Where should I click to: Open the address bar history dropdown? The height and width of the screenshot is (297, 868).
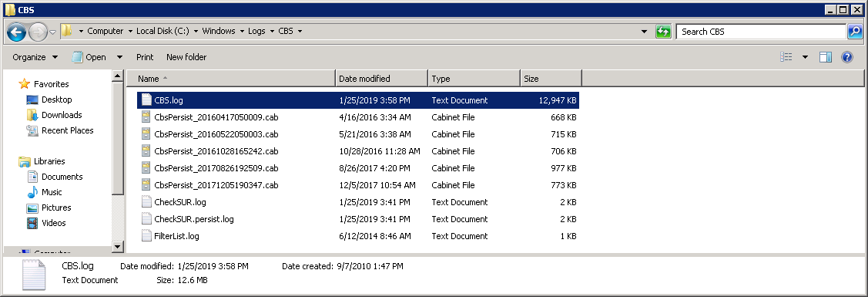(644, 32)
